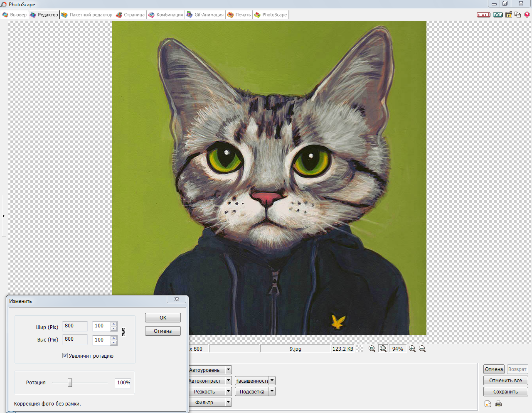Click the red MENU icon

point(483,15)
